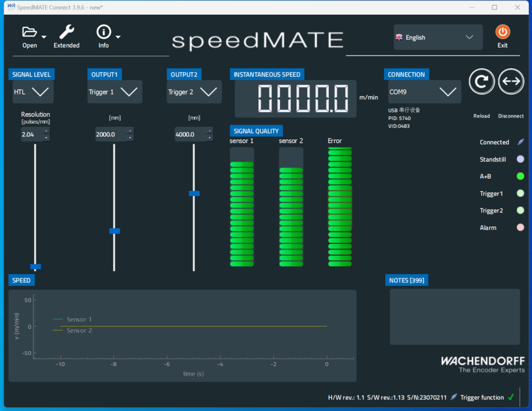Click the SpeedMATE app icon in title bar
Screen dimensions: 532x411
point(11,7)
